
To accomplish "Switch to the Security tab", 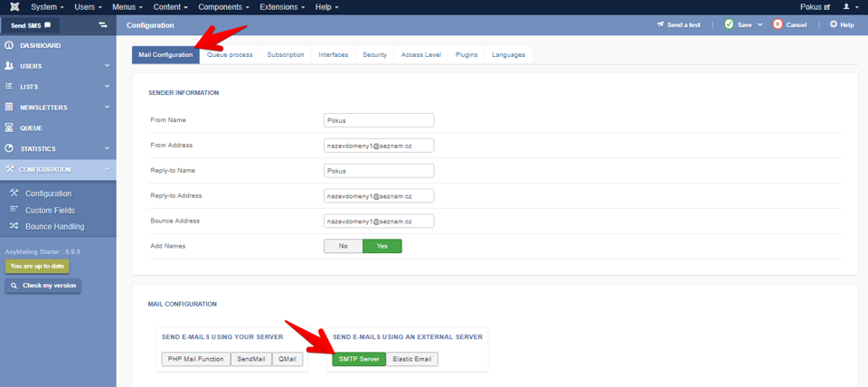I will 374,55.
